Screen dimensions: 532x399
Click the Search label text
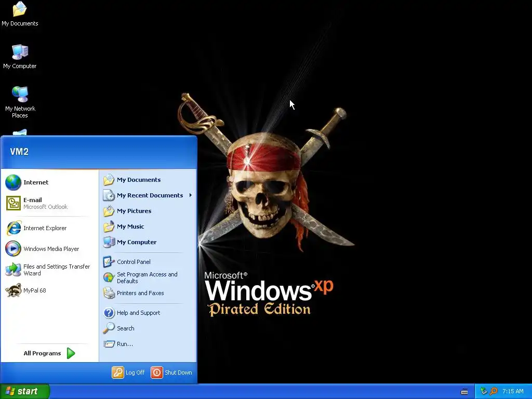click(x=126, y=328)
